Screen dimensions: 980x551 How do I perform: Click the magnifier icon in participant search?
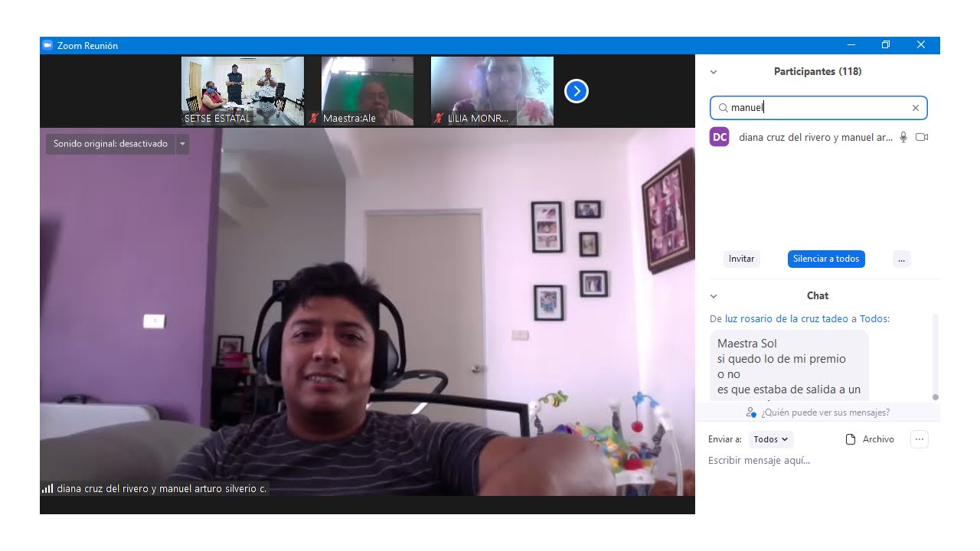coord(723,108)
